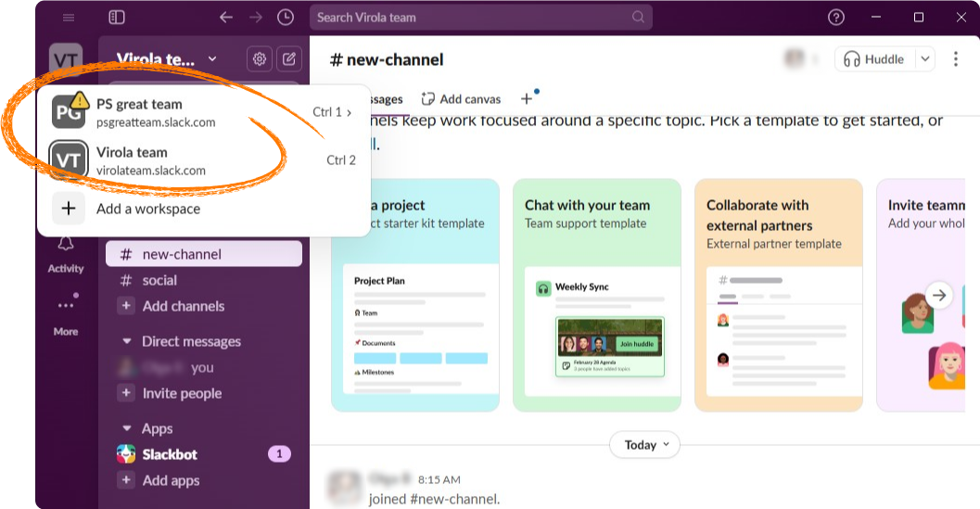The width and height of the screenshot is (980, 509).
Task: Click the Slackbot unread badge
Action: (279, 454)
